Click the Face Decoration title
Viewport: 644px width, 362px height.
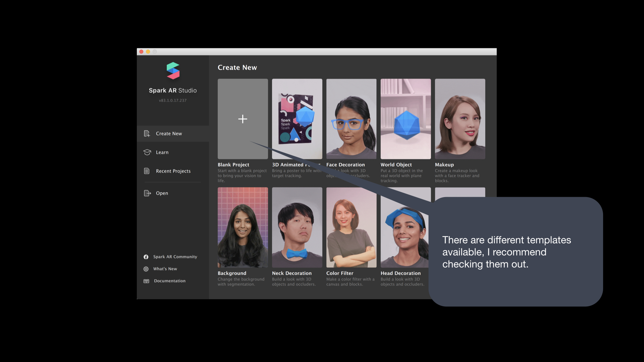pos(345,165)
